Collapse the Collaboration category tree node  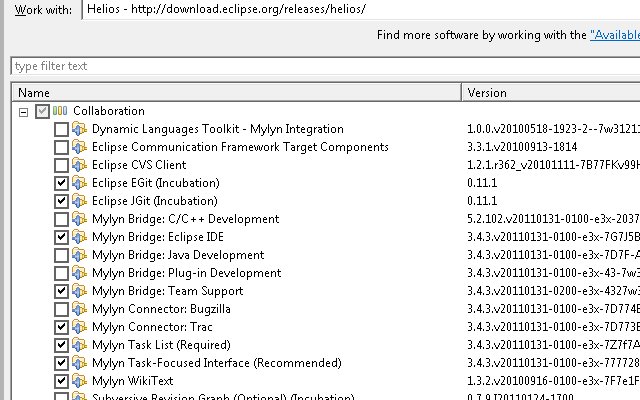[24, 112]
